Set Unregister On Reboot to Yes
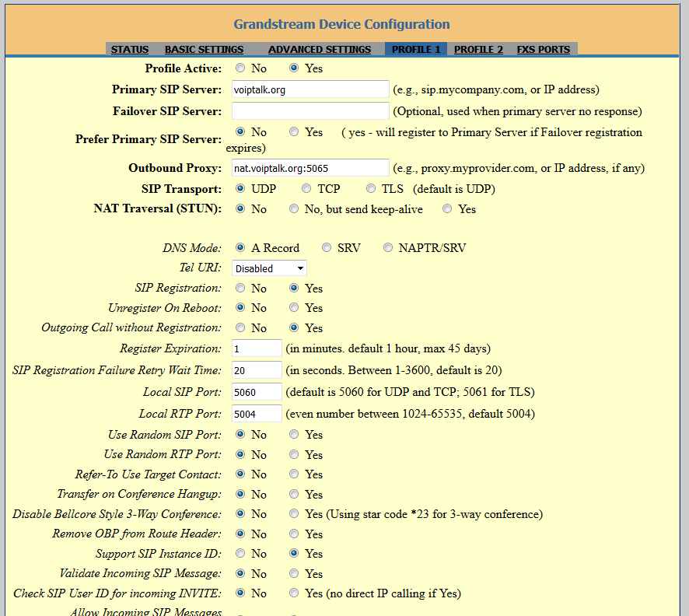This screenshot has height=616, width=689. pos(294,307)
